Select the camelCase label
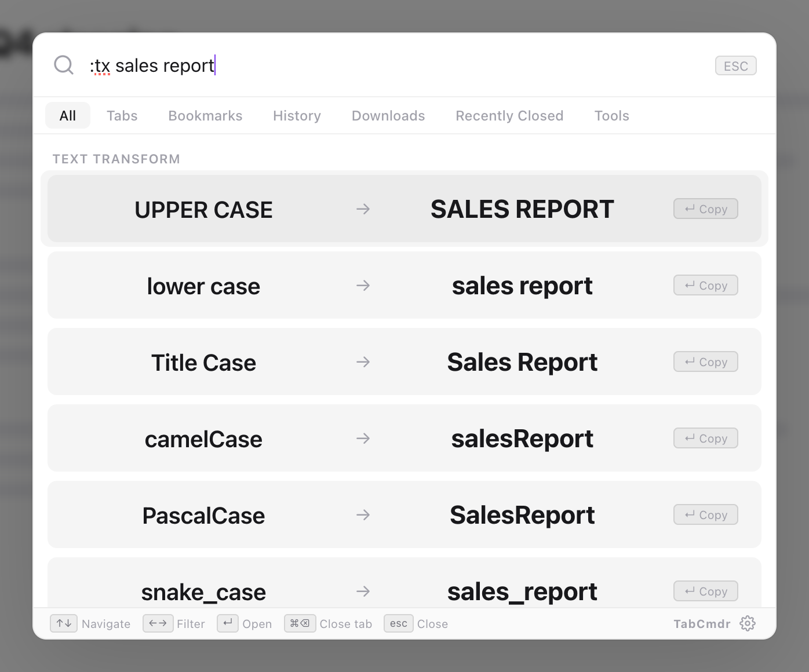This screenshot has height=672, width=809. [203, 439]
